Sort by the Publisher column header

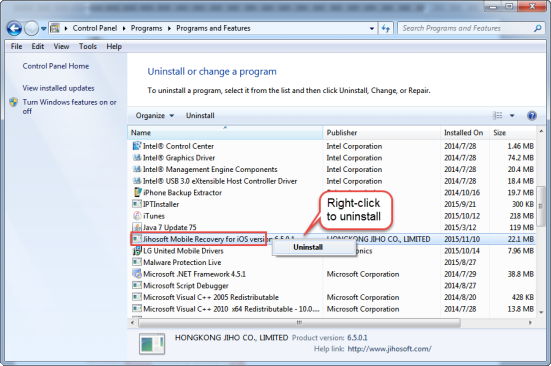tap(381, 133)
